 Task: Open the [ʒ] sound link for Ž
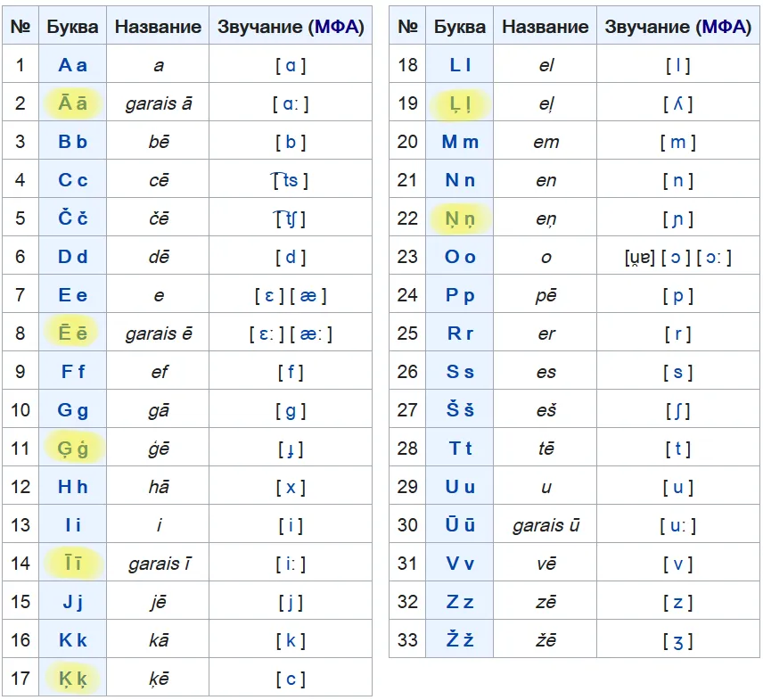(x=677, y=640)
